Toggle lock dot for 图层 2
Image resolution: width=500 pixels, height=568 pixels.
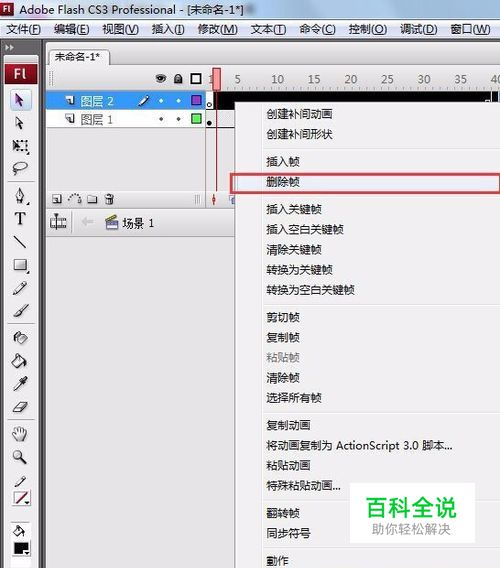[x=178, y=101]
